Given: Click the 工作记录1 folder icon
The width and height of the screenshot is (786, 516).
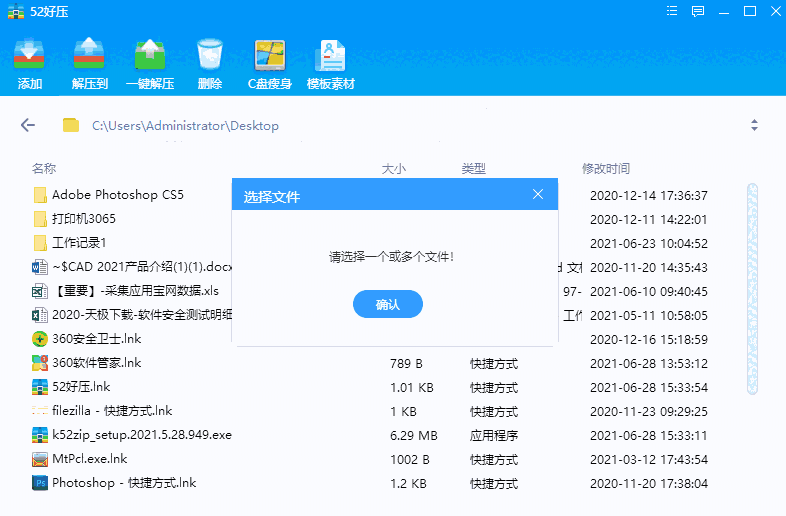Looking at the screenshot, I should pyautogui.click(x=40, y=243).
